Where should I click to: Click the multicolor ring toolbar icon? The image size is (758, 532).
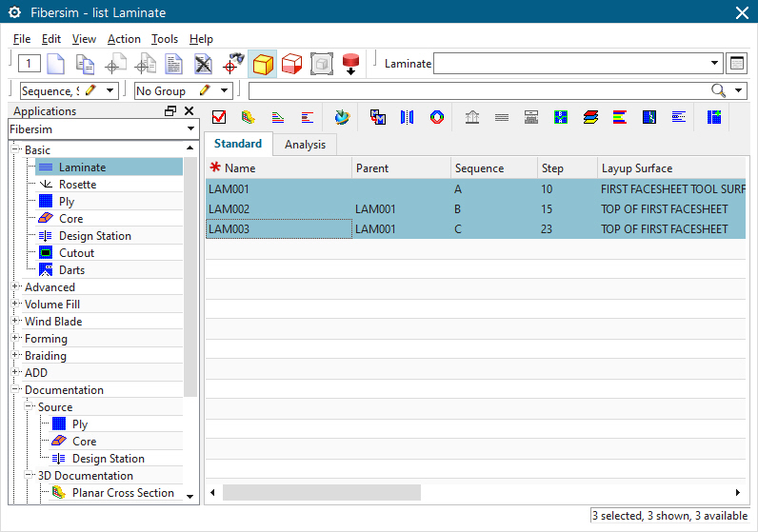point(436,117)
